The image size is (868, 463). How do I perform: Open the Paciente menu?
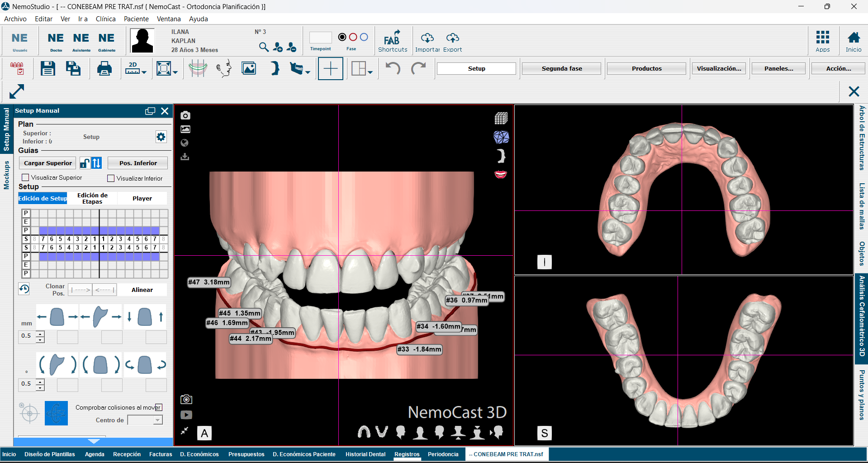click(x=136, y=19)
